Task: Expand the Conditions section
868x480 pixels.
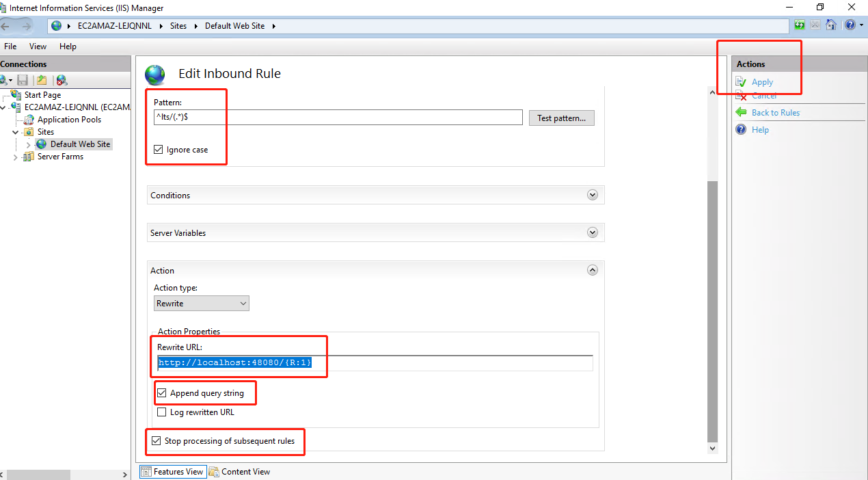Action: pyautogui.click(x=593, y=195)
